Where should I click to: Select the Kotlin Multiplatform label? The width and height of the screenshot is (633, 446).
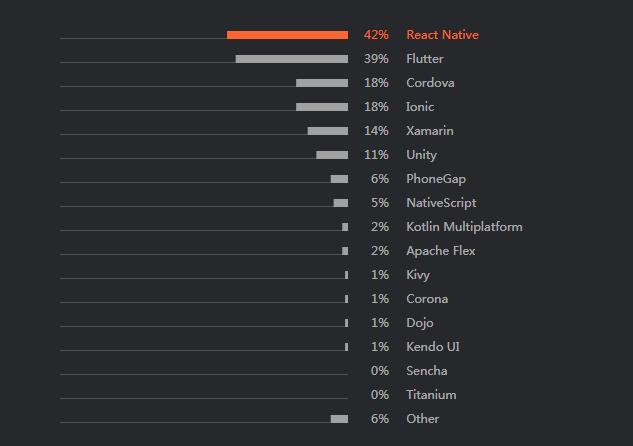(x=464, y=227)
